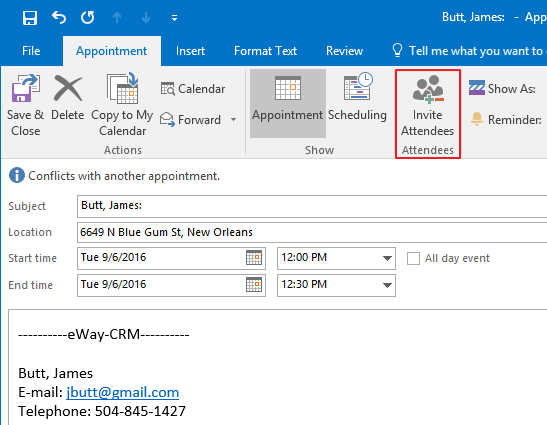The image size is (547, 425).
Task: Customize Quick Access Toolbar dropdown arrow
Action: pyautogui.click(x=174, y=17)
